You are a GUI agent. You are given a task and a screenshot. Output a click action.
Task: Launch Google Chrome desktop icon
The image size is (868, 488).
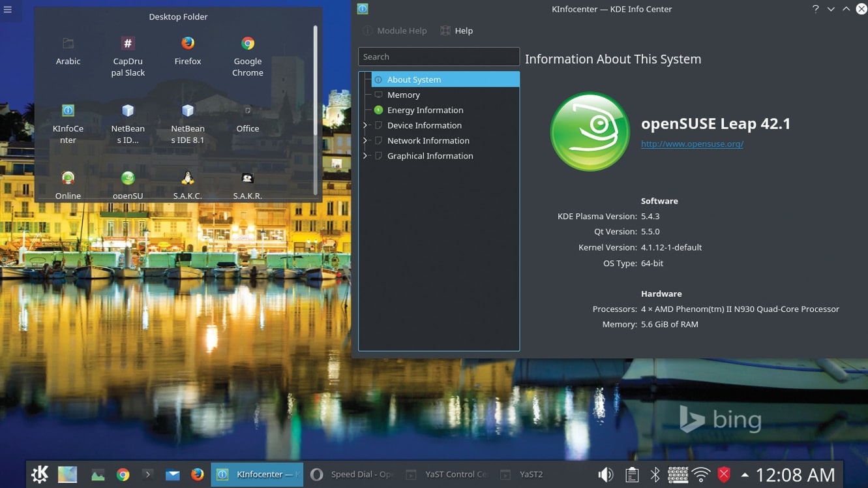pos(248,44)
